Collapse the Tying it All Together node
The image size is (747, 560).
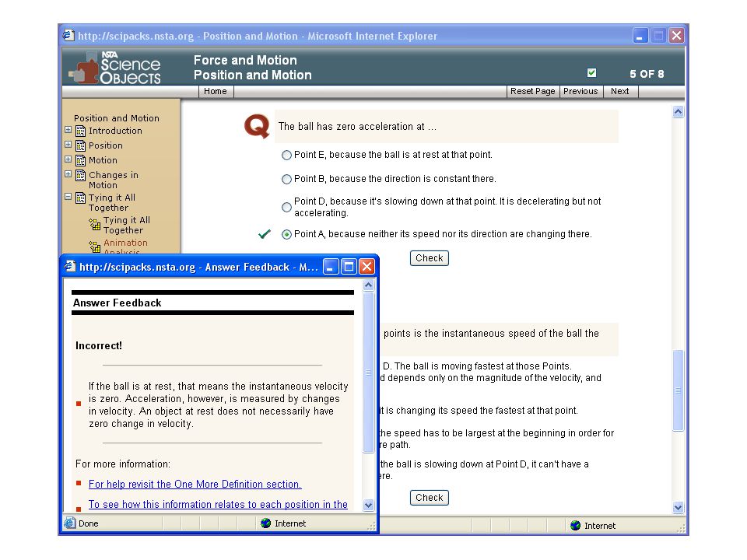click(x=68, y=196)
